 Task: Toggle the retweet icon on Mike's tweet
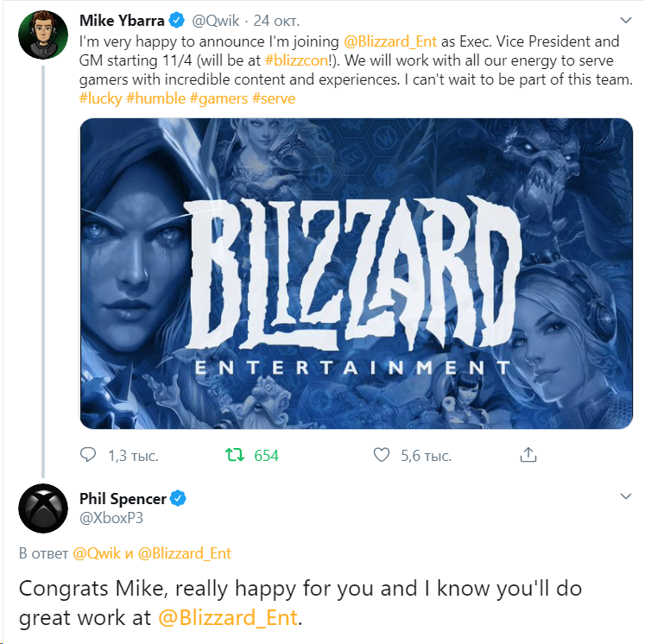[x=234, y=454]
